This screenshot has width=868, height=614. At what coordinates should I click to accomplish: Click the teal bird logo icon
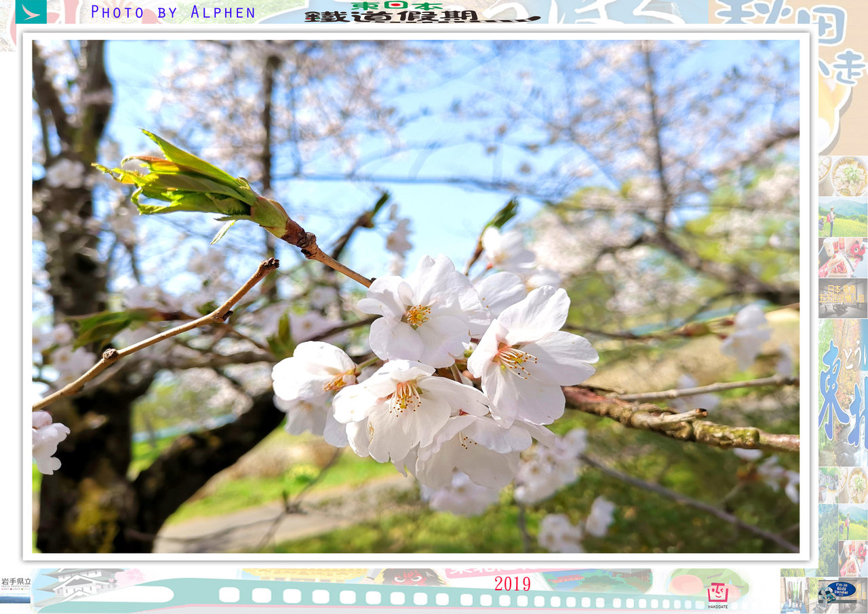coord(31,12)
